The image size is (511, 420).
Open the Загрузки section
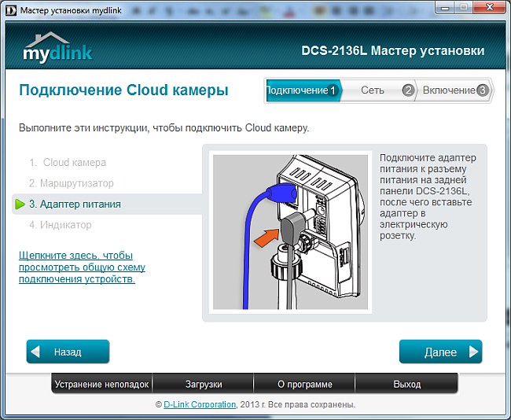(203, 385)
